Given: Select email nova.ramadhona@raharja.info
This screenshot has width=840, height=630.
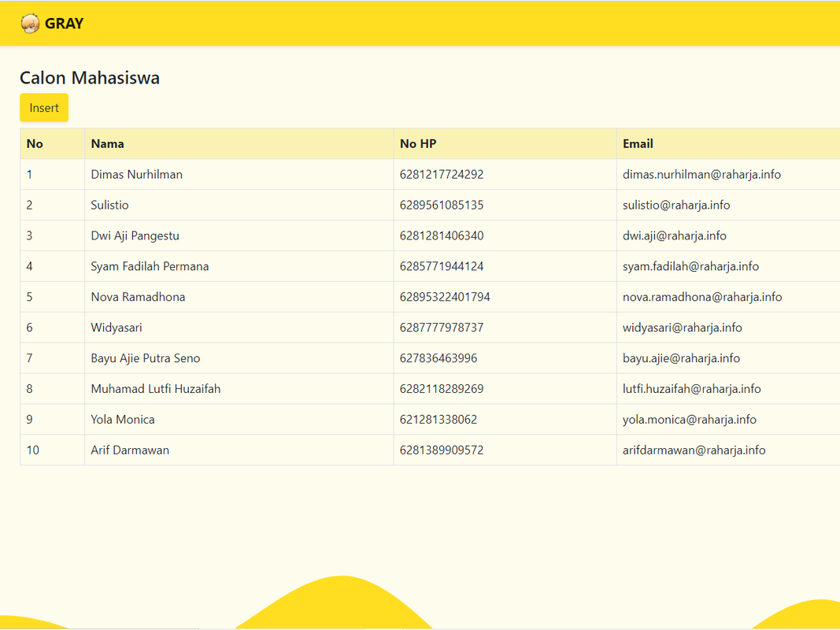Looking at the screenshot, I should click(701, 297).
